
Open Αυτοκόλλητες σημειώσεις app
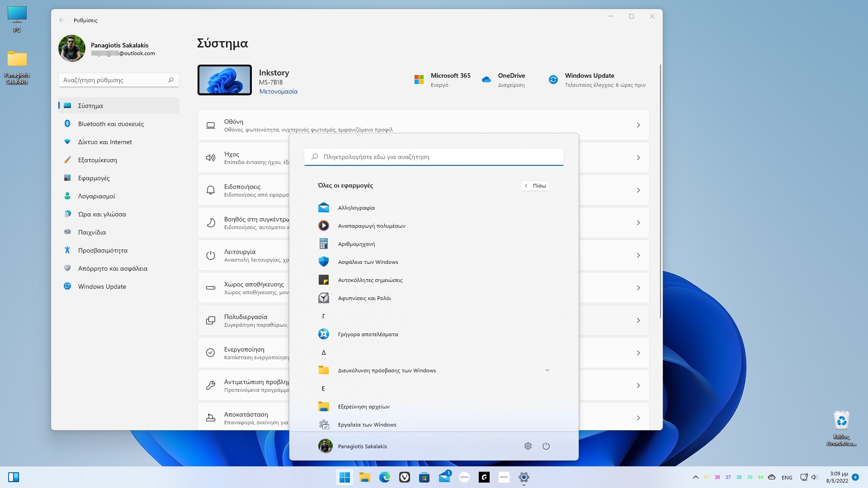pyautogui.click(x=371, y=280)
